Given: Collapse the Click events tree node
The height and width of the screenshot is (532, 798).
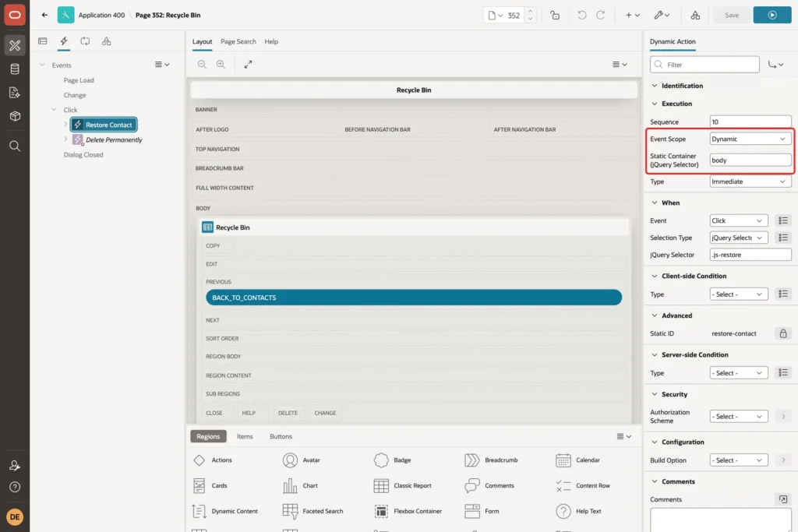Looking at the screenshot, I should (x=54, y=110).
